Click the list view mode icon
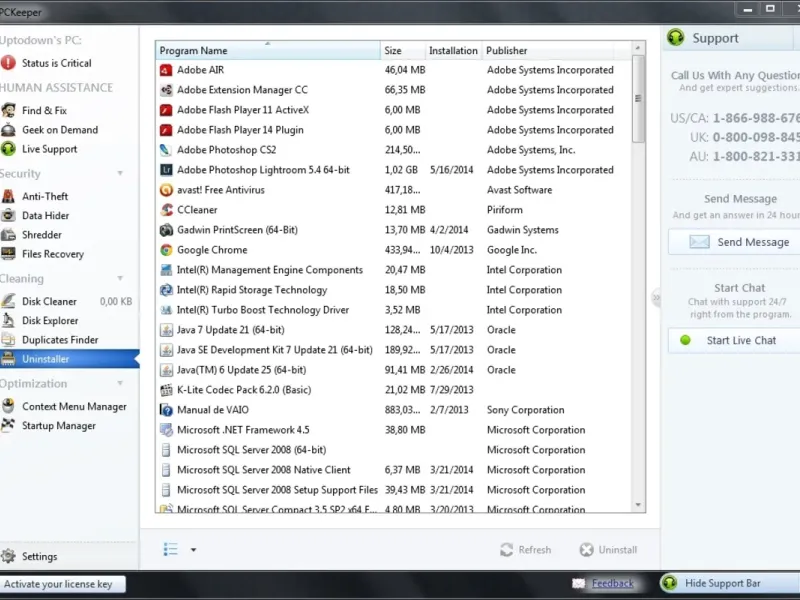 [171, 549]
